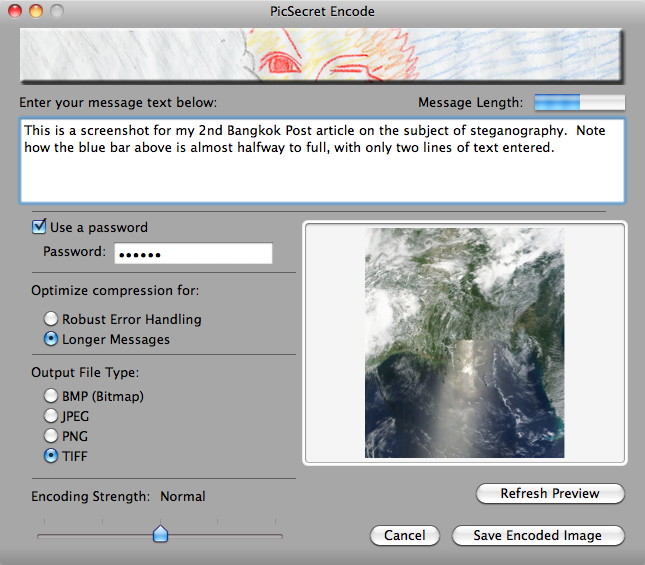645x565 pixels.
Task: Click inside the message text area
Action: pos(322,161)
